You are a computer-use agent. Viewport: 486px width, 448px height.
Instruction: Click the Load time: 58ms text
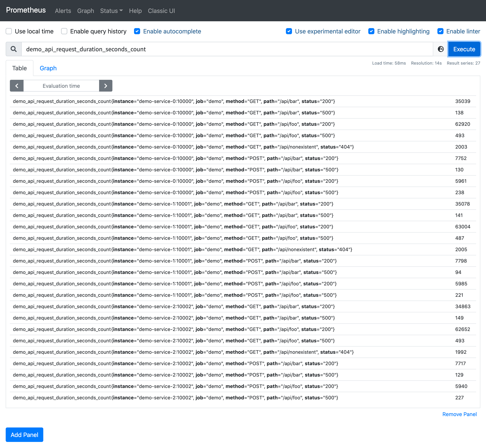click(389, 63)
